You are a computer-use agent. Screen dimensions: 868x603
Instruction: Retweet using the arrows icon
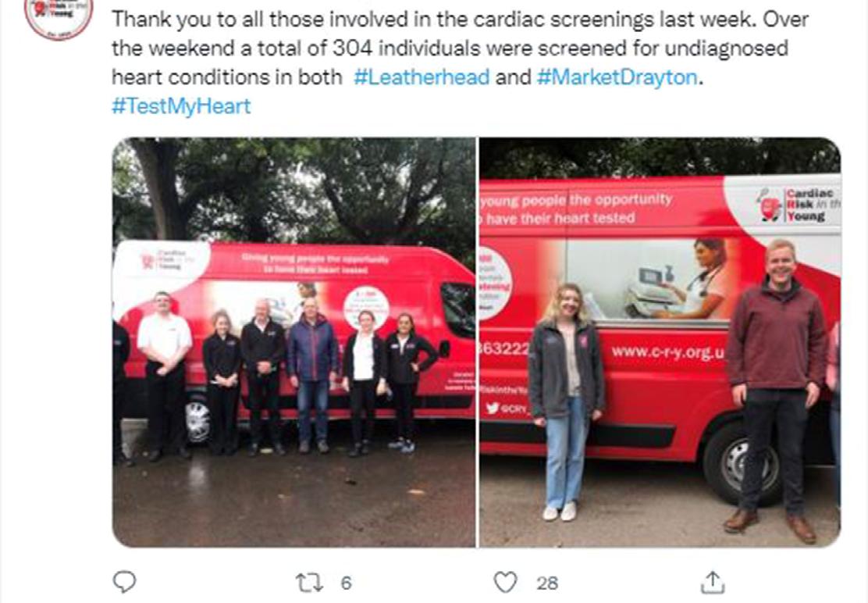tap(309, 583)
